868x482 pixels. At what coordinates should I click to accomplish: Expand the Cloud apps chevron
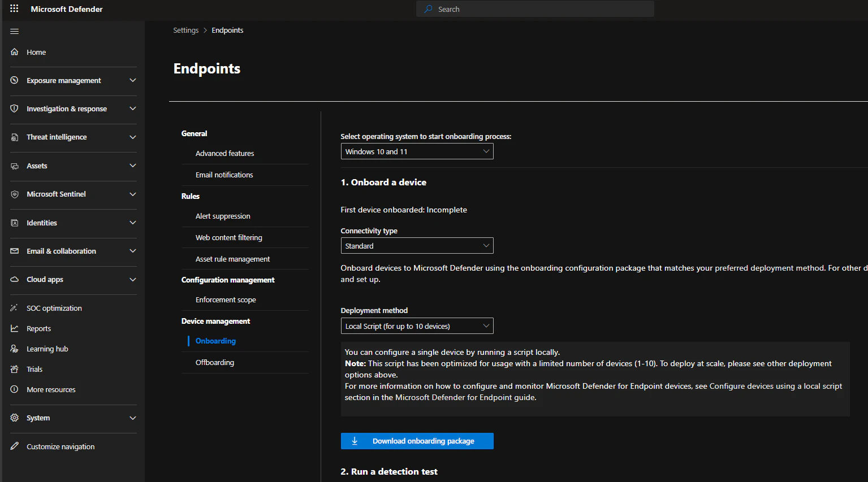133,280
